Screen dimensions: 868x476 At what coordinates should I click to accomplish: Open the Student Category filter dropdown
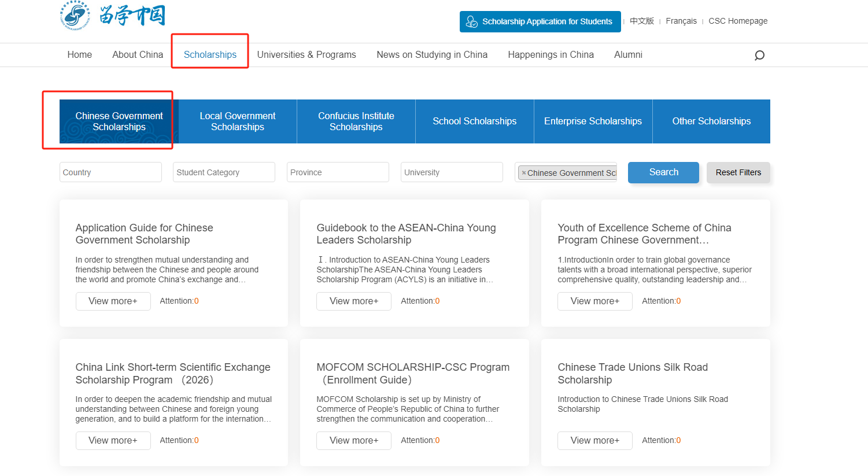tap(224, 172)
